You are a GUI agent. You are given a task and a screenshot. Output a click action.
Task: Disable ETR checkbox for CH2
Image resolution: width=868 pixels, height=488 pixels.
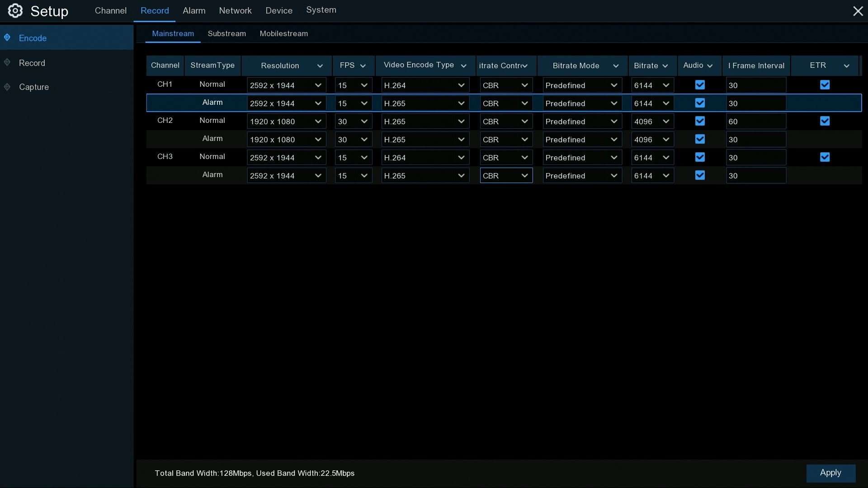(825, 121)
